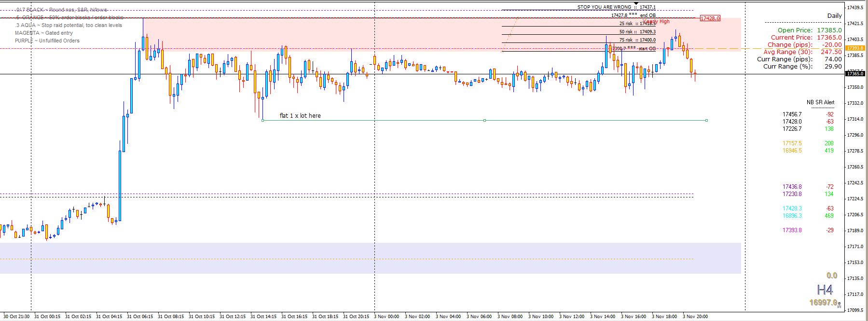Click the aqua 16896.3 level
The height and width of the screenshot is (321, 868).
tap(792, 216)
